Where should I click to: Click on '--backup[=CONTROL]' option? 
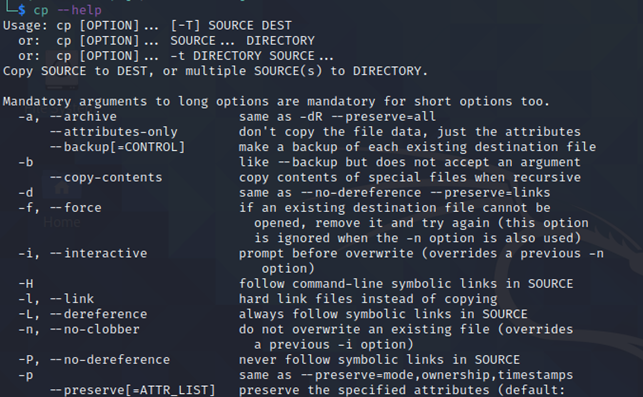click(117, 147)
